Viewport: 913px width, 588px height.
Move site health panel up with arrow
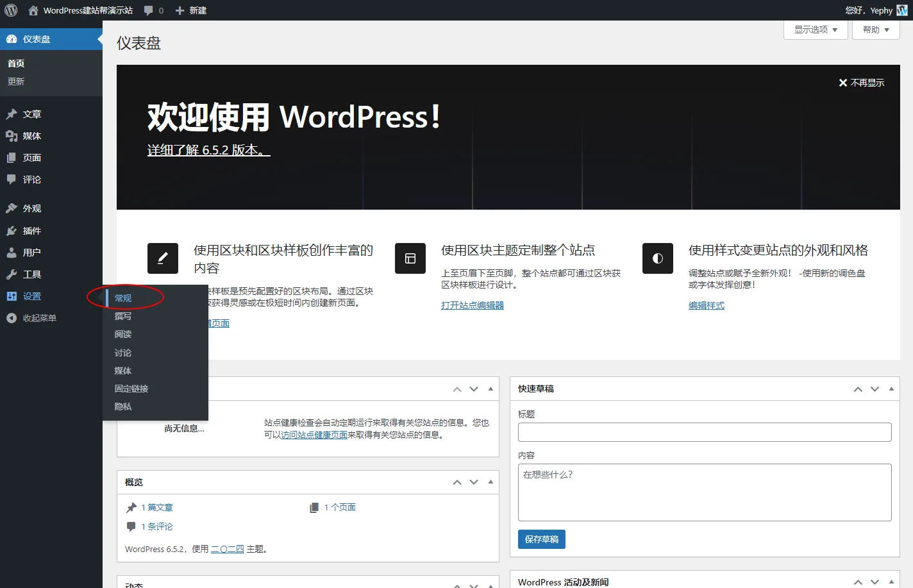coord(457,389)
